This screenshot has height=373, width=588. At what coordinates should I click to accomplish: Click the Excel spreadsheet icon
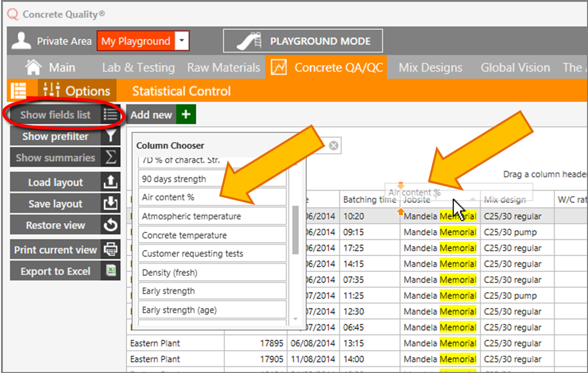pyautogui.click(x=110, y=271)
